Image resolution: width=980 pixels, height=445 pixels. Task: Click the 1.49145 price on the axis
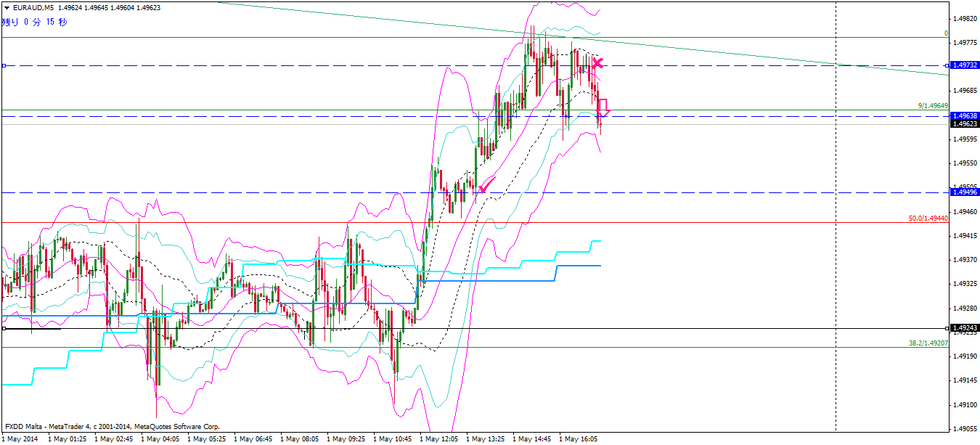[x=966, y=380]
